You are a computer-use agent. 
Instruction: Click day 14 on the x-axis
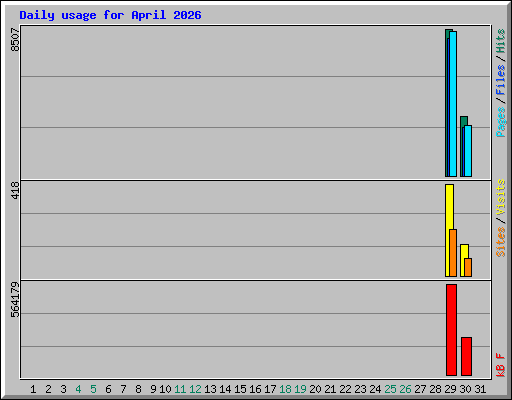[225, 389]
